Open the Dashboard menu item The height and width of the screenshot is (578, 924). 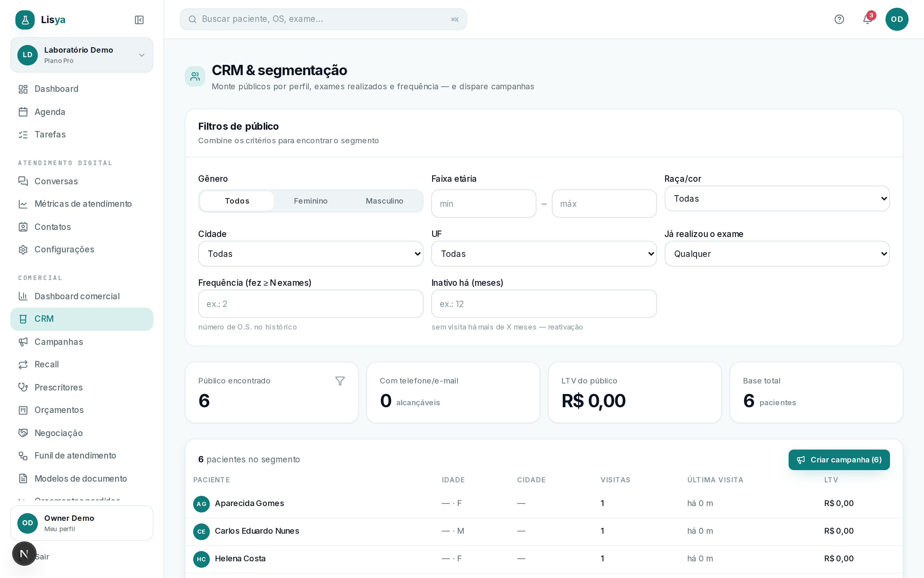(x=82, y=89)
